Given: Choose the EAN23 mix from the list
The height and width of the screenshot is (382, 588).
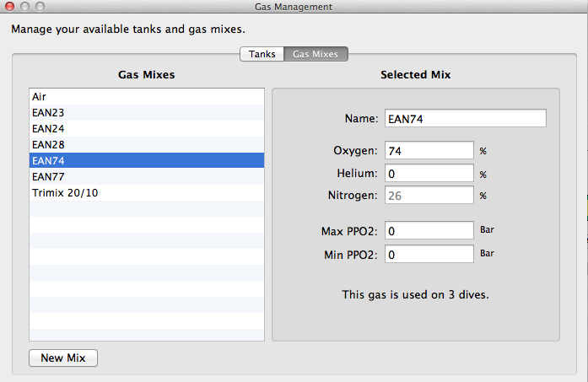Looking at the screenshot, I should [x=147, y=112].
